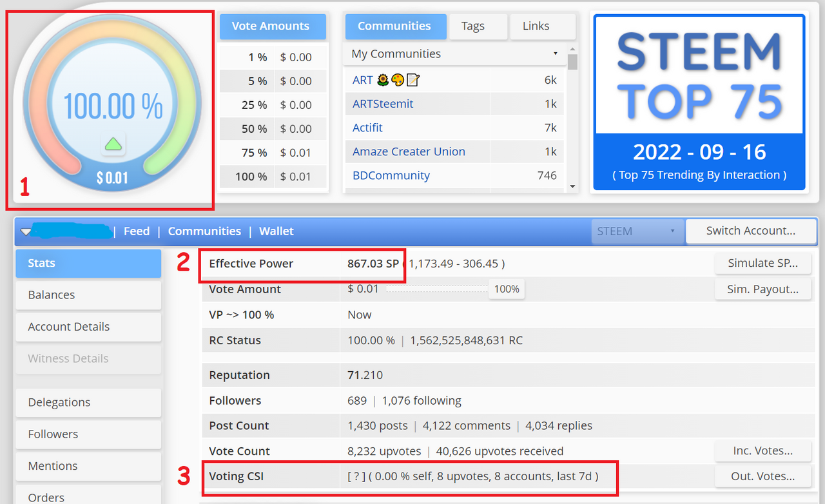Open the My Communities dropdown
The width and height of the screenshot is (825, 504).
point(454,53)
